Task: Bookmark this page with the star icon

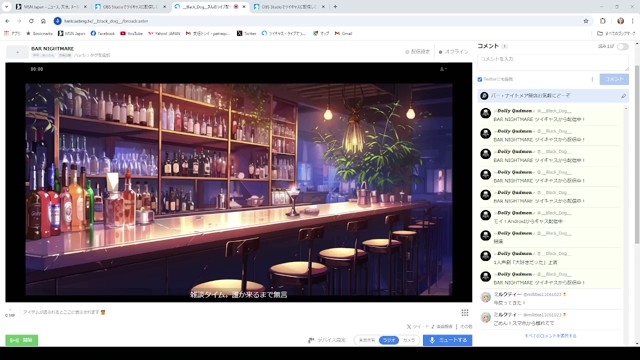Action: (x=586, y=21)
